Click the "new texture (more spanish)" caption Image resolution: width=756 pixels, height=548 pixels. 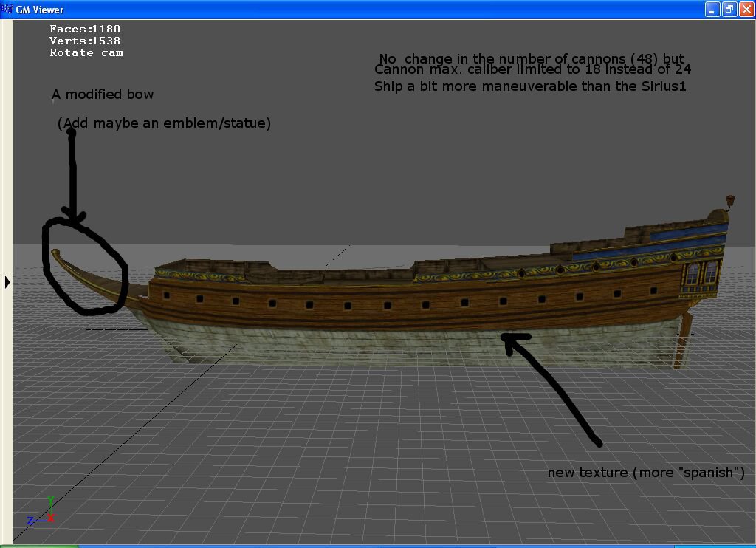coord(646,472)
